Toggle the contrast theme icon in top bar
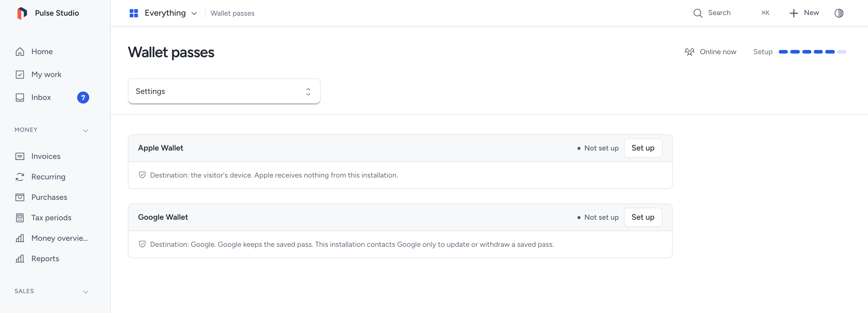 pos(839,13)
